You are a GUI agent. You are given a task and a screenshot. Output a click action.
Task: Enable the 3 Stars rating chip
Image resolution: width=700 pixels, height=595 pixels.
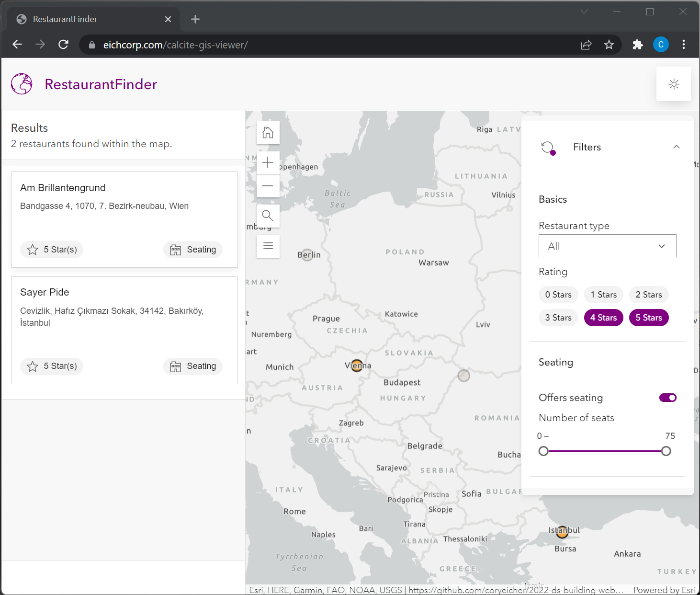(x=558, y=318)
